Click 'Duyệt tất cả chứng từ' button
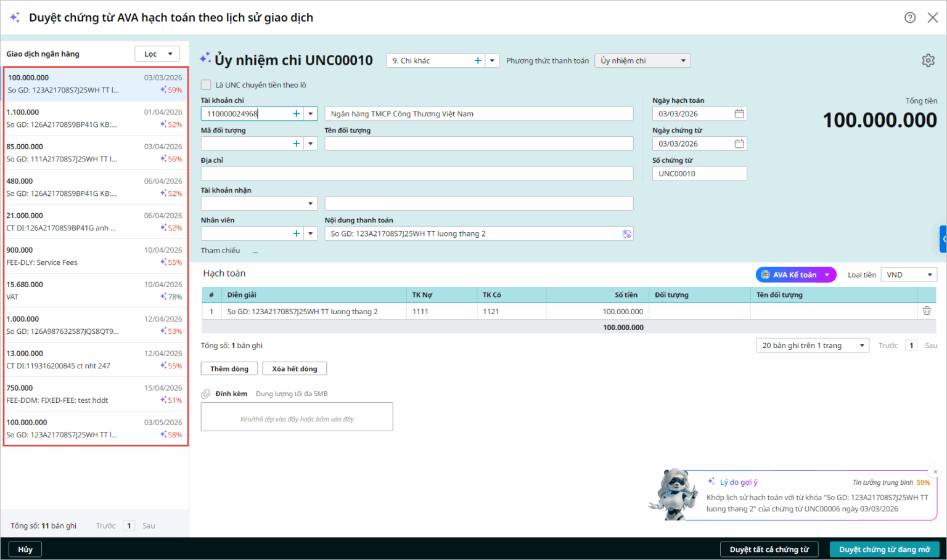The image size is (947, 560). click(x=769, y=550)
